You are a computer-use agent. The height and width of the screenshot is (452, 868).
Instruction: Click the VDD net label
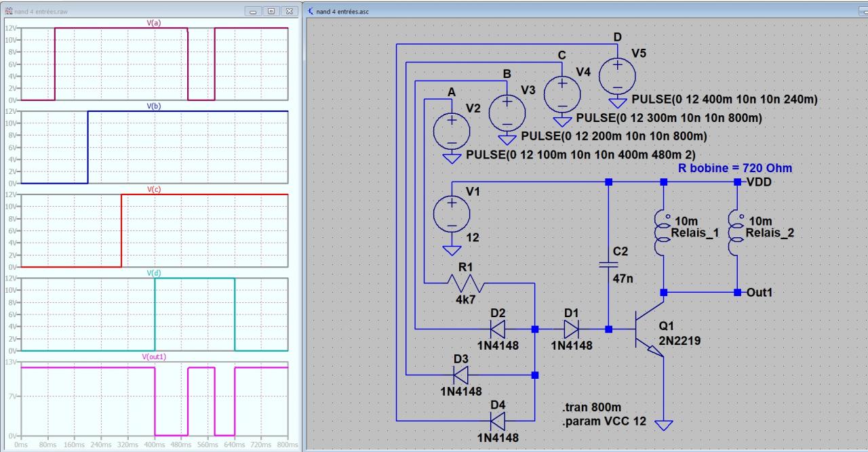(759, 182)
